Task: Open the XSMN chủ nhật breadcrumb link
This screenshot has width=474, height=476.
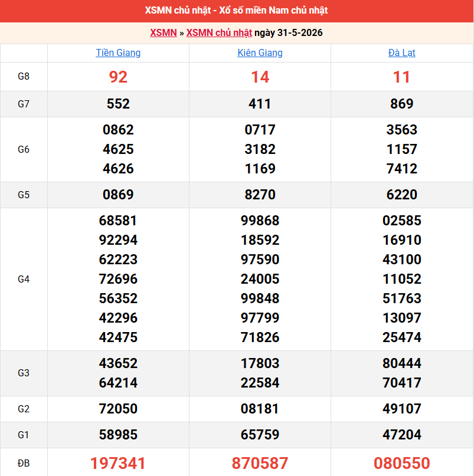Action: click(219, 33)
